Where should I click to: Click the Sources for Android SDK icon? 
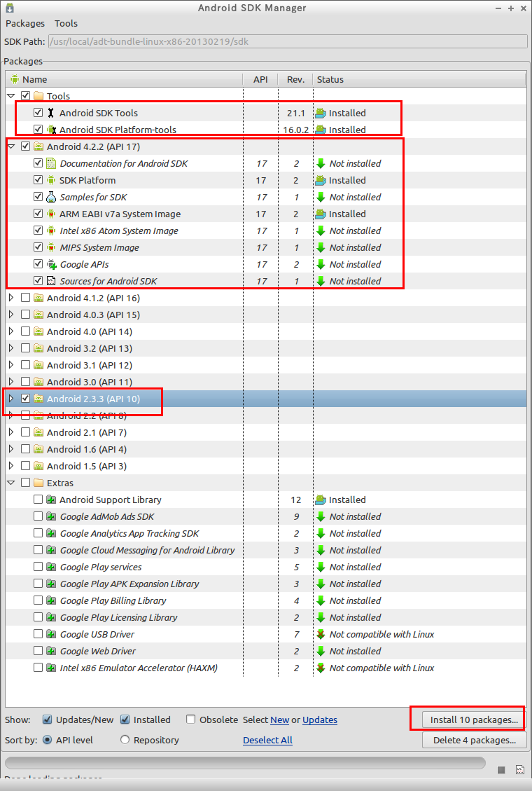pyautogui.click(x=51, y=281)
